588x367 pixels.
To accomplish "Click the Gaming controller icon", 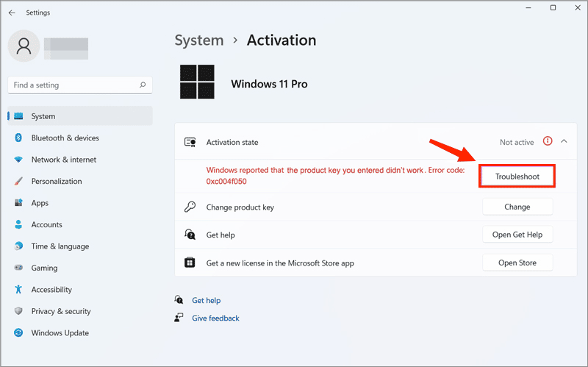I will point(18,268).
